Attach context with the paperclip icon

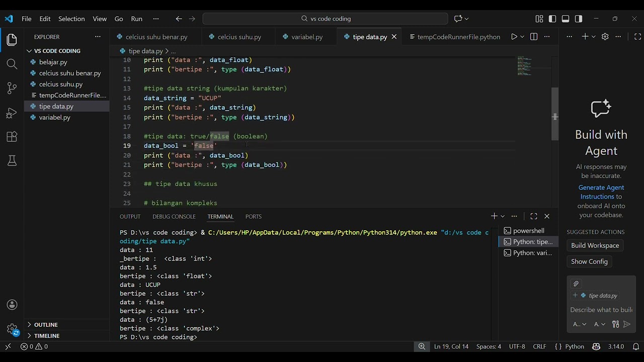tap(576, 284)
